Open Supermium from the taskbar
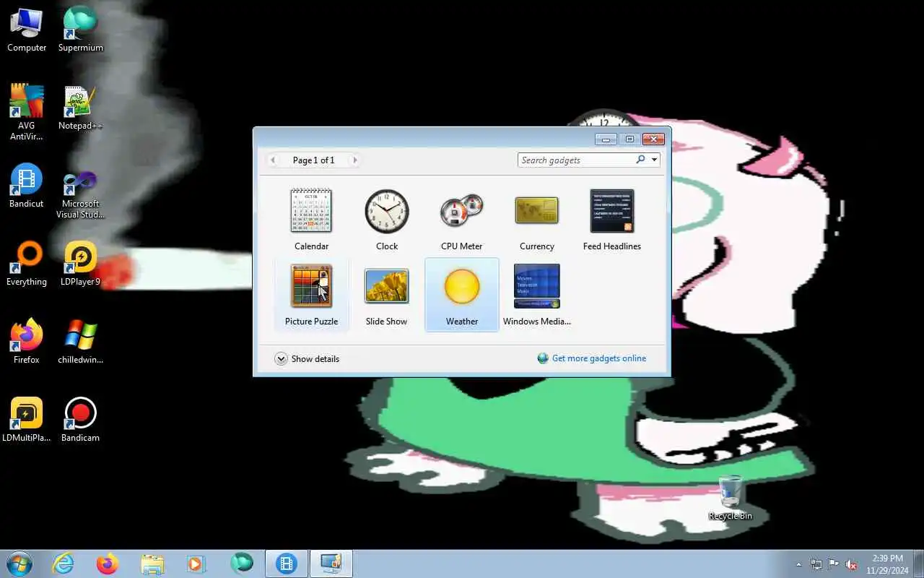Screen dimensions: 924x578 [242, 564]
